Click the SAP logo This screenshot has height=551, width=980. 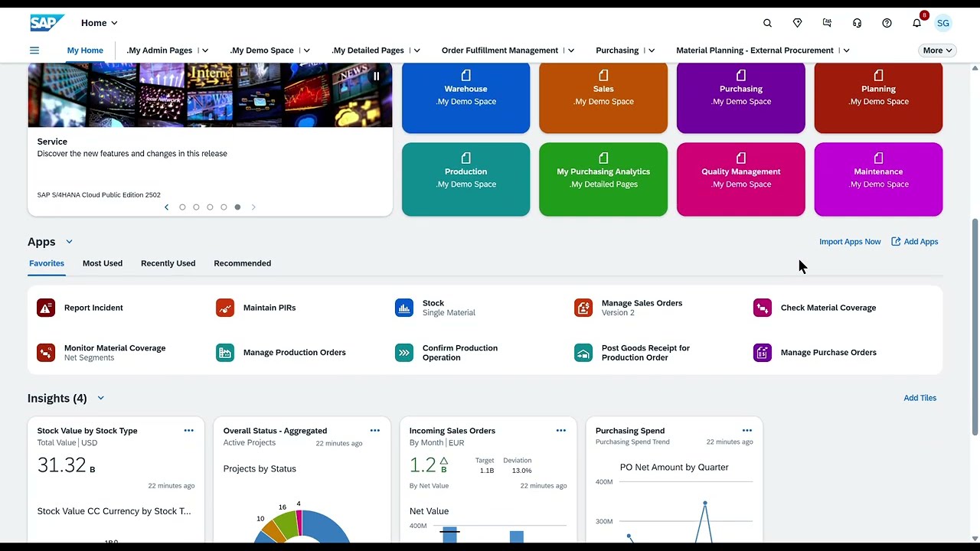point(47,23)
